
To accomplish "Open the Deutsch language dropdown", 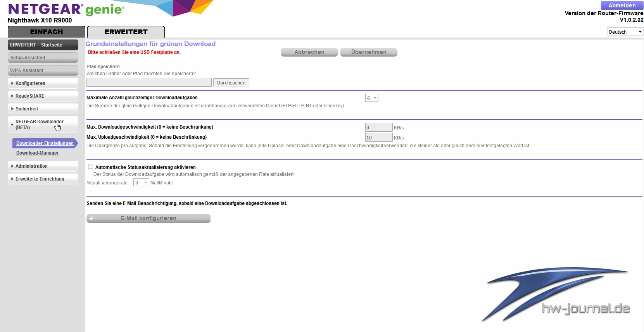I will [x=625, y=32].
